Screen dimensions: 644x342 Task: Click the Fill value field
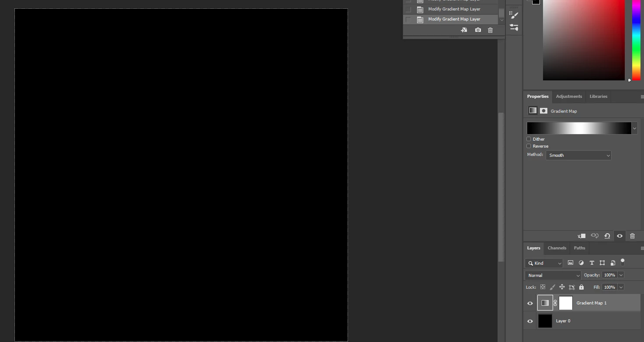tap(609, 287)
